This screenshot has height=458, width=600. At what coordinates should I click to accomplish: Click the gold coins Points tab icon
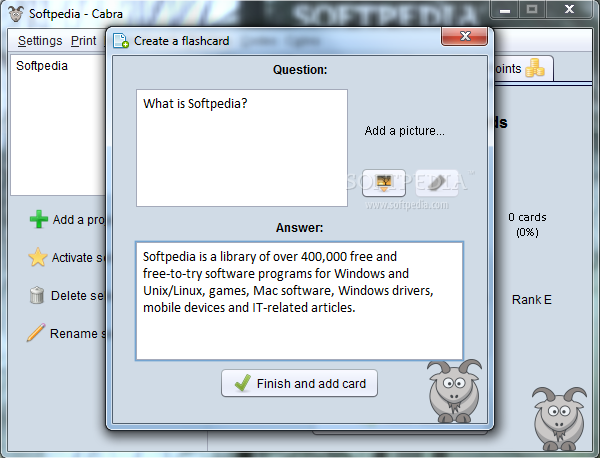pos(535,68)
